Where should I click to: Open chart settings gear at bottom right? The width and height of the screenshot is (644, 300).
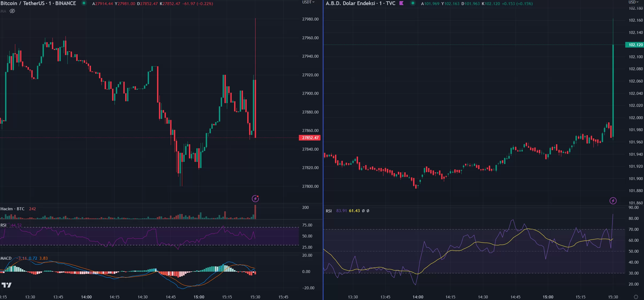(x=636, y=297)
